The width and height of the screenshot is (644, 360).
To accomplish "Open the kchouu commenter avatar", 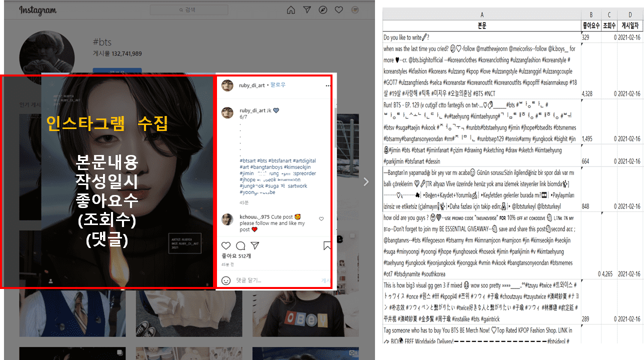I will click(x=227, y=219).
